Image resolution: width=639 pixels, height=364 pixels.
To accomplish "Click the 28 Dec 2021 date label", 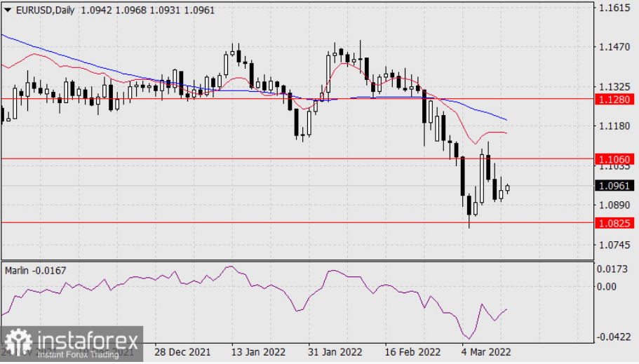I will [182, 352].
